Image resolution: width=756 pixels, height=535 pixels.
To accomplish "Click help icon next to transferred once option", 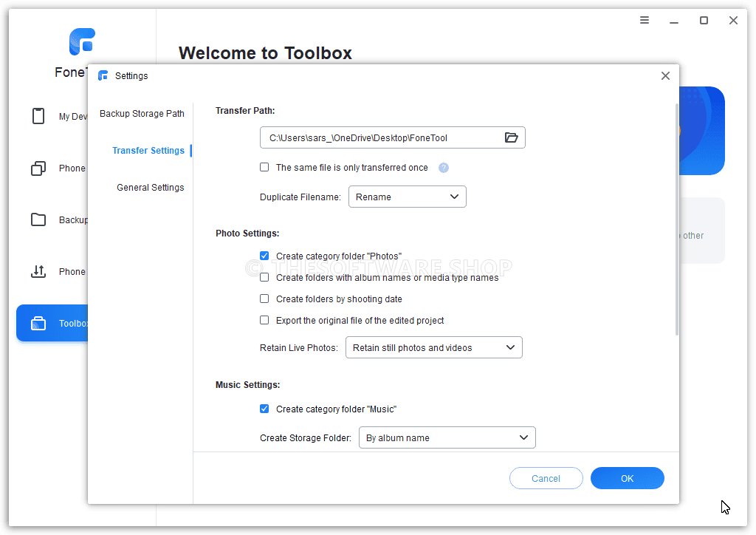I will click(x=444, y=168).
